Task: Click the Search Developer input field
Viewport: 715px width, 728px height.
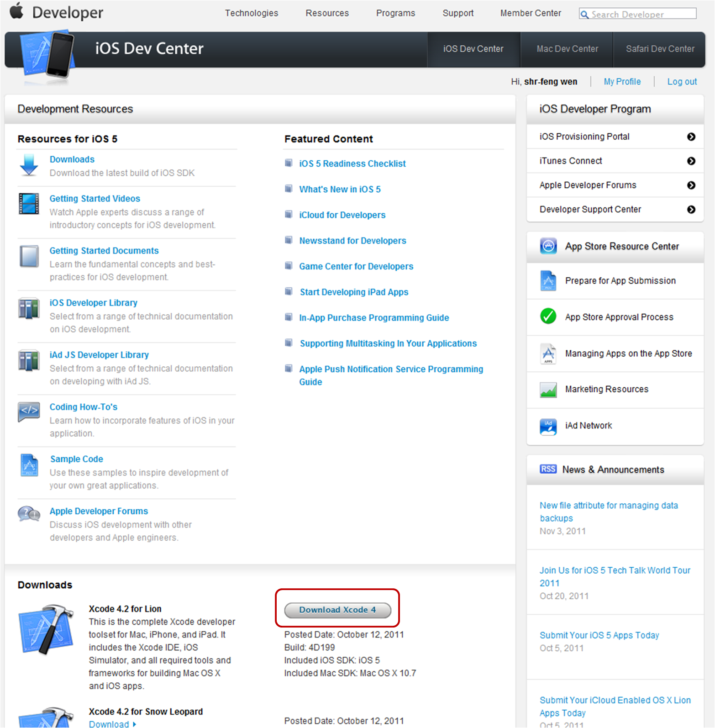Action: [x=638, y=14]
